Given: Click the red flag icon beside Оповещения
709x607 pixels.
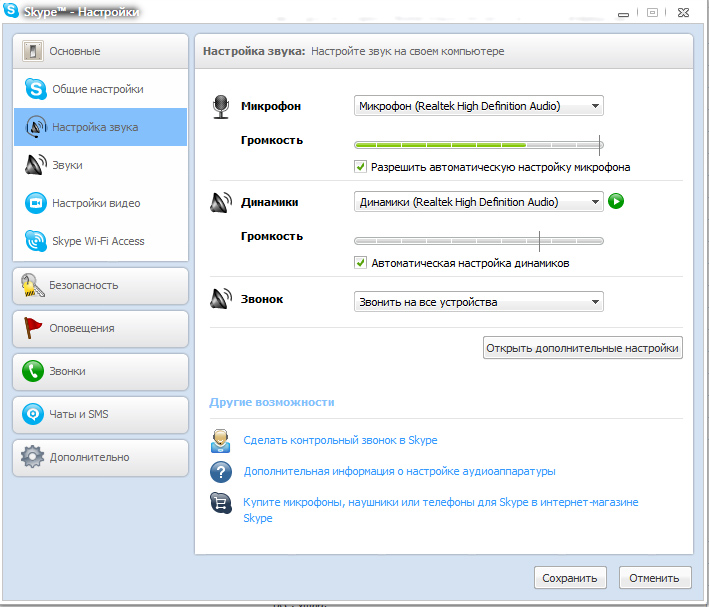Looking at the screenshot, I should 33,328.
